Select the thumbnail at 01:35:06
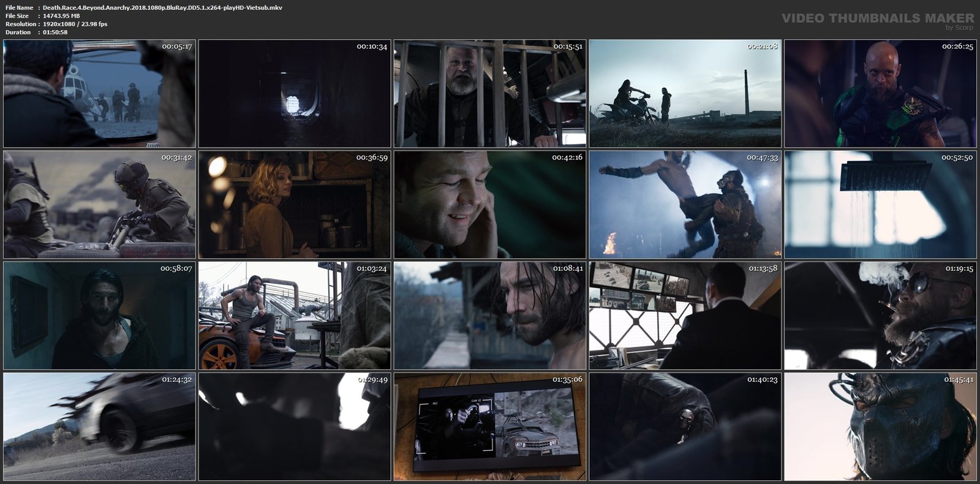This screenshot has height=484, width=980. [490, 426]
